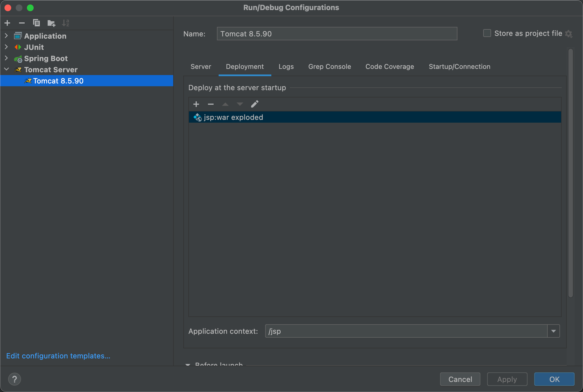The height and width of the screenshot is (392, 583).
Task: Enable Store as project file
Action: click(487, 33)
